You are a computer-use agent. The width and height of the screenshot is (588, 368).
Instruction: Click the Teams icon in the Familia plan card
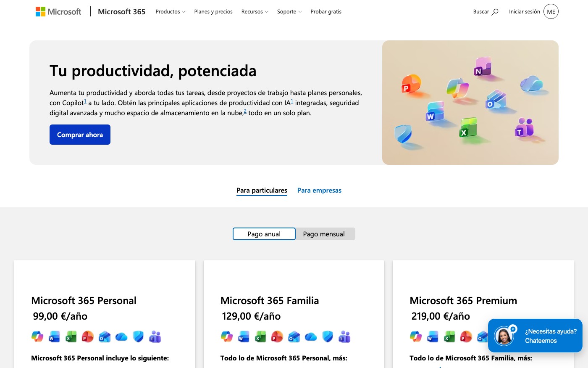point(344,336)
